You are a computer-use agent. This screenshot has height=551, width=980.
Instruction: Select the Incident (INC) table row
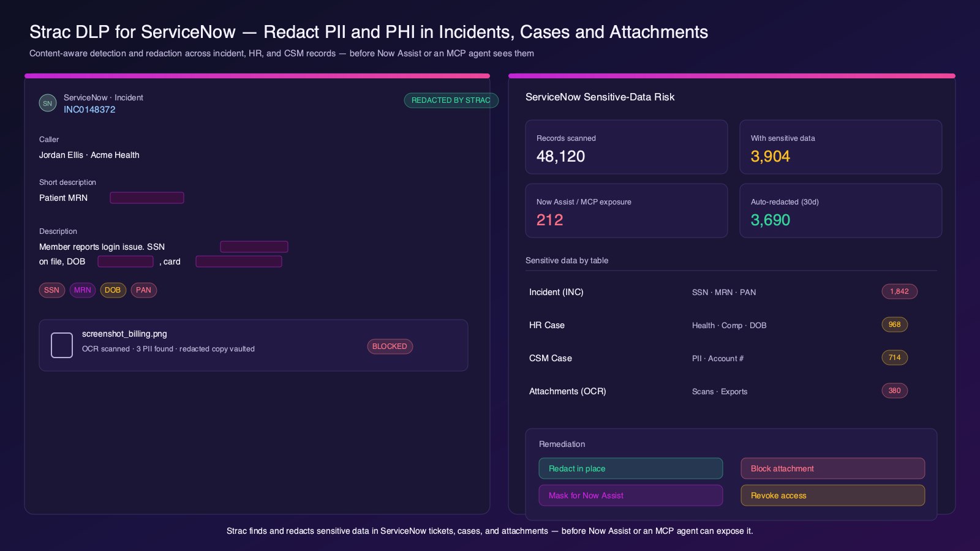731,292
